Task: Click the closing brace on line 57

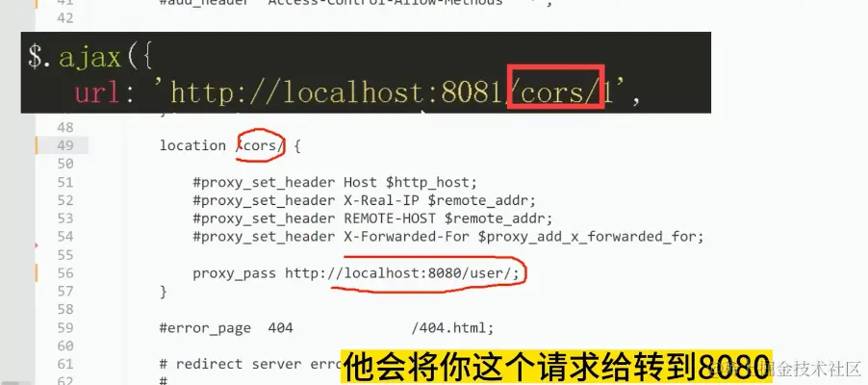Action: point(163,292)
